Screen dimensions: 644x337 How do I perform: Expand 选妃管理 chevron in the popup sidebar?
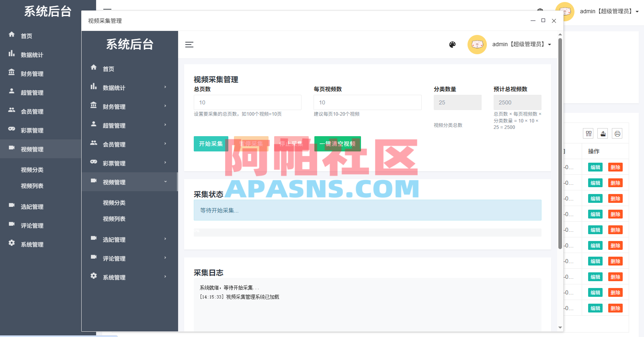165,239
